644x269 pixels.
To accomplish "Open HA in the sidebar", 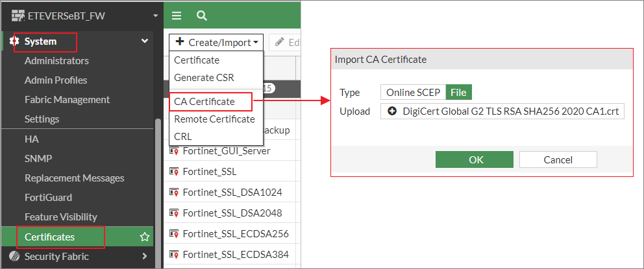I will coord(32,139).
